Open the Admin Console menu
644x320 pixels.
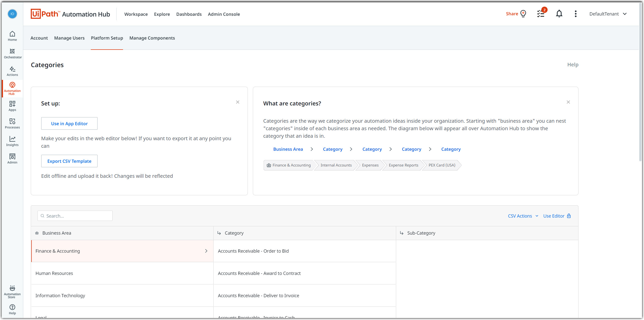tap(224, 14)
